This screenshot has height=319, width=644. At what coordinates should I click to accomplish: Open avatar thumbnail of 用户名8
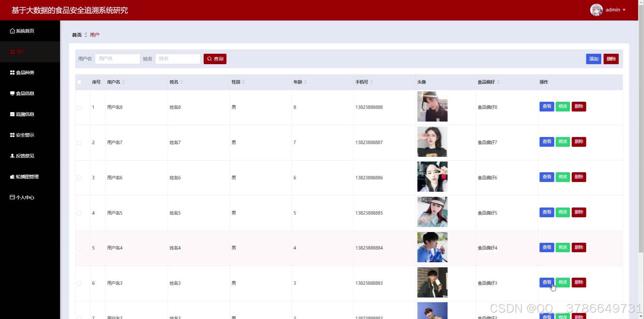pyautogui.click(x=432, y=106)
